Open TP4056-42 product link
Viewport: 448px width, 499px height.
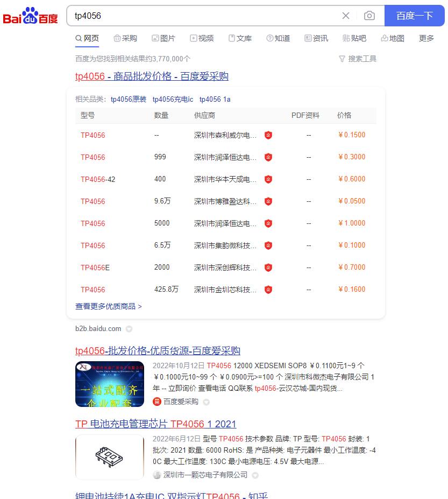[x=98, y=179]
